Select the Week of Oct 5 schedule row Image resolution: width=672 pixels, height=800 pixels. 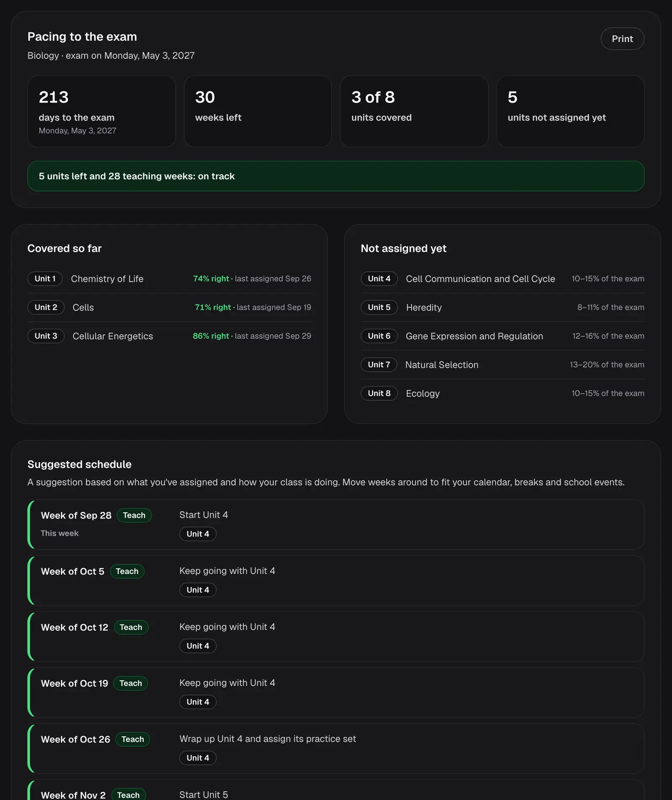(336, 580)
